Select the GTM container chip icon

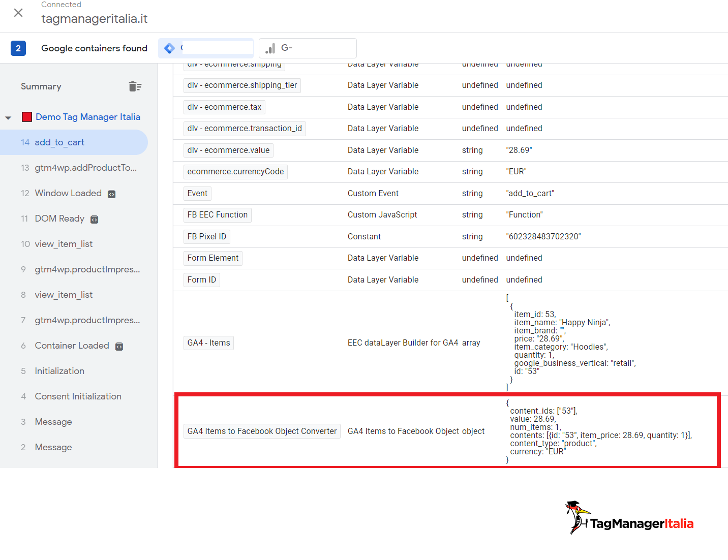pyautogui.click(x=170, y=48)
